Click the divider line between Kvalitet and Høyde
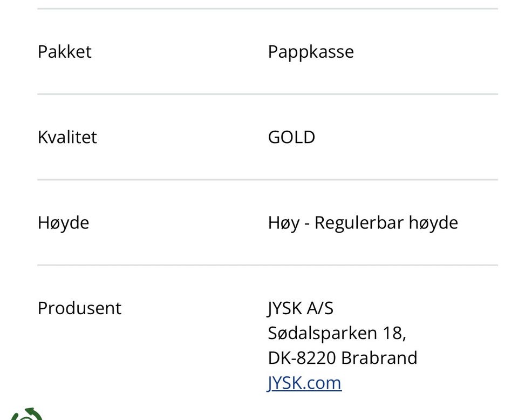The image size is (518, 420). [x=268, y=180]
